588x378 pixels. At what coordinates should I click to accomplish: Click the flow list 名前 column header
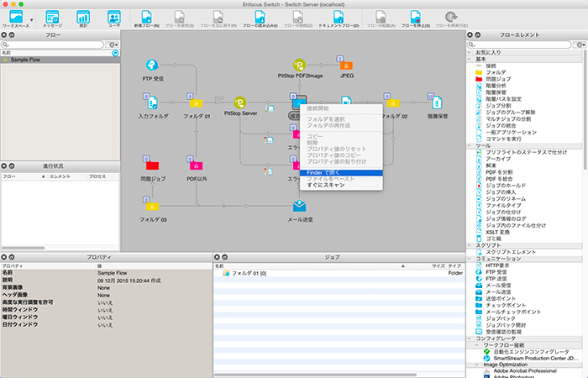pos(56,53)
